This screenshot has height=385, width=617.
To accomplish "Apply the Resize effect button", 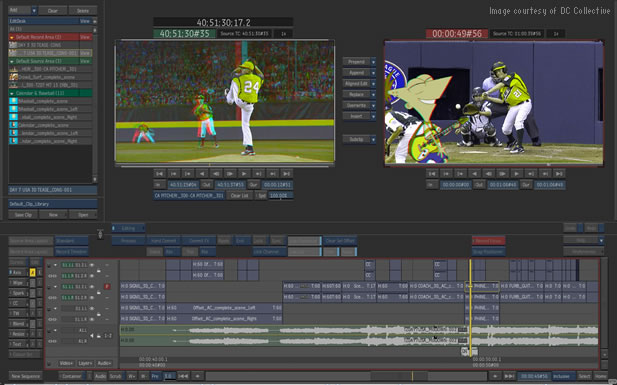I will pos(18,334).
